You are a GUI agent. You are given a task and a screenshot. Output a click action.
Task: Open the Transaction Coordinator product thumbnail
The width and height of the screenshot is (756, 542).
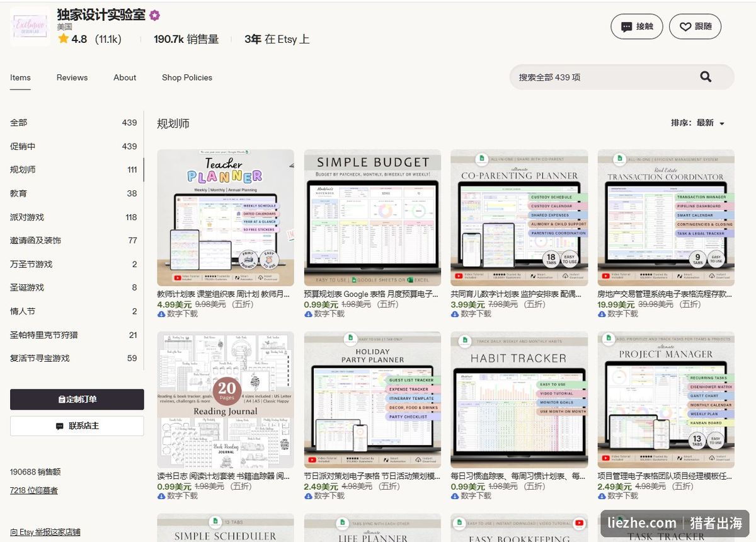tap(666, 217)
